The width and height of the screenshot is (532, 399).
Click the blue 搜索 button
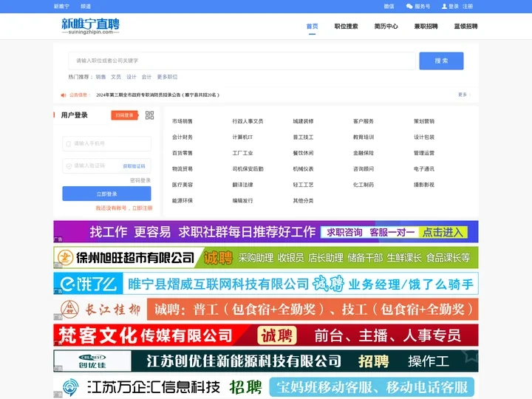coord(441,61)
